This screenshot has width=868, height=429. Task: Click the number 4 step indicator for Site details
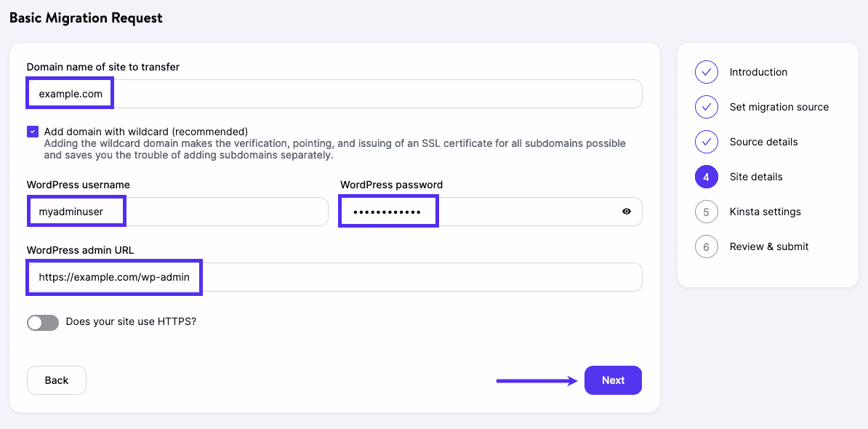click(706, 177)
